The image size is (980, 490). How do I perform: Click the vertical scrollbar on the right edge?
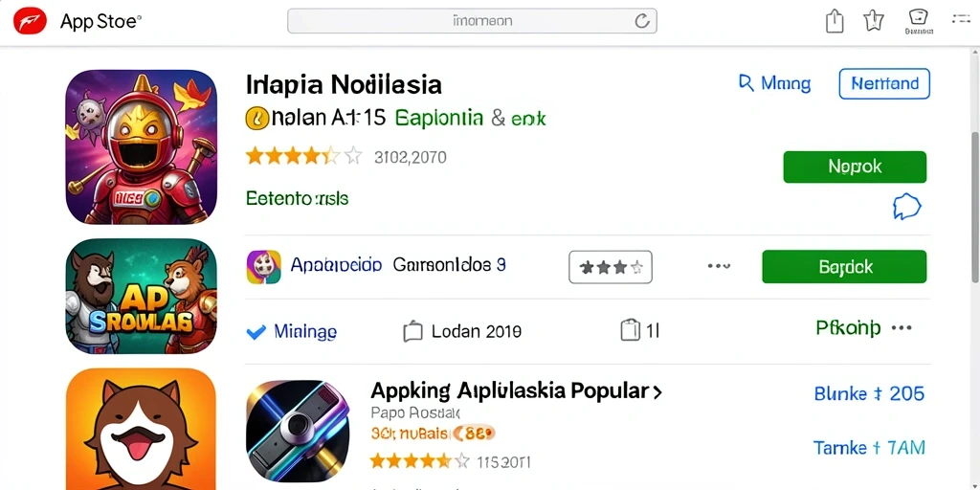[x=975, y=207]
